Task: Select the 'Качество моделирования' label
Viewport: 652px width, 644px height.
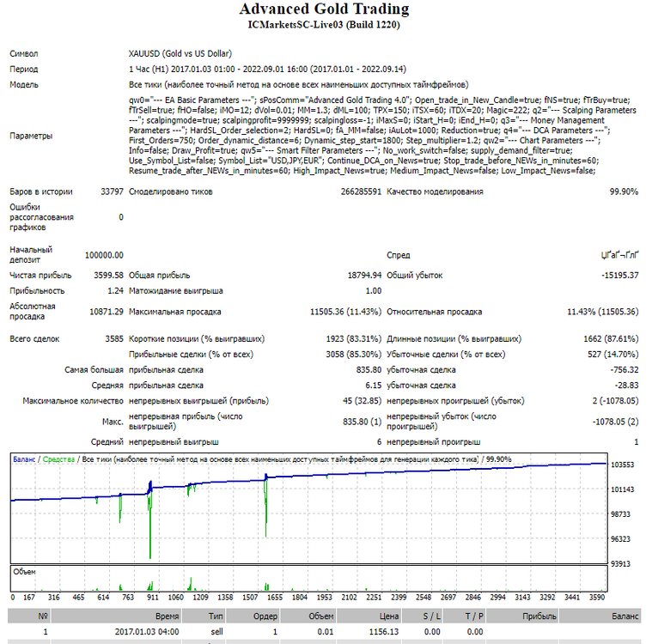Action: click(x=435, y=191)
